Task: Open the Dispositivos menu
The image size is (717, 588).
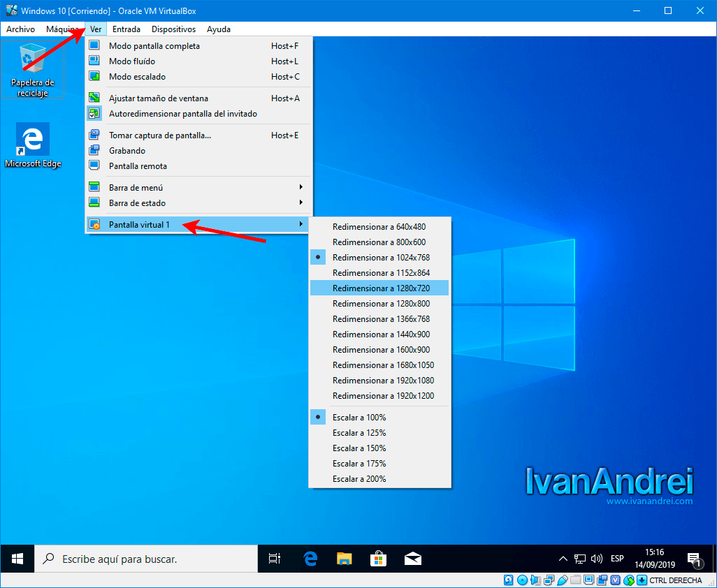Action: (174, 29)
